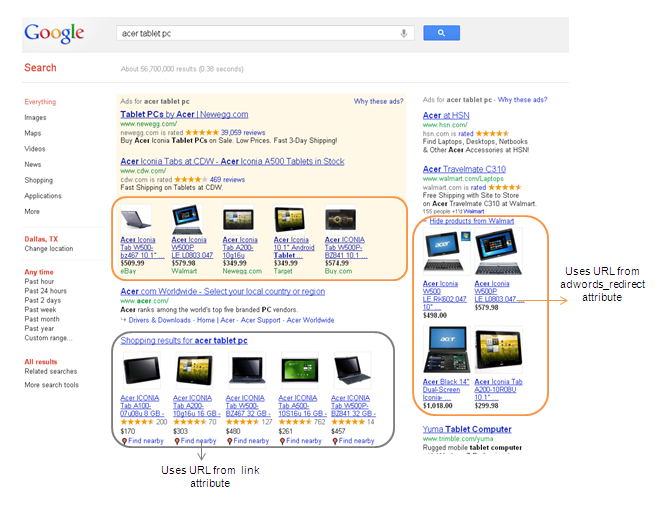Screen dimensions: 667x520
Task: Click Related searches in sidebar
Action: [51, 371]
